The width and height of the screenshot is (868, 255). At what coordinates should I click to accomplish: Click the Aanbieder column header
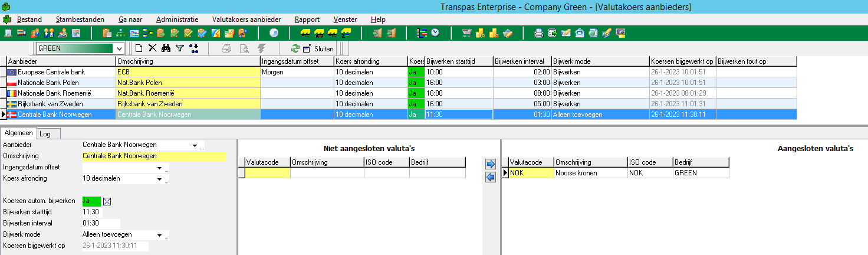pos(61,61)
